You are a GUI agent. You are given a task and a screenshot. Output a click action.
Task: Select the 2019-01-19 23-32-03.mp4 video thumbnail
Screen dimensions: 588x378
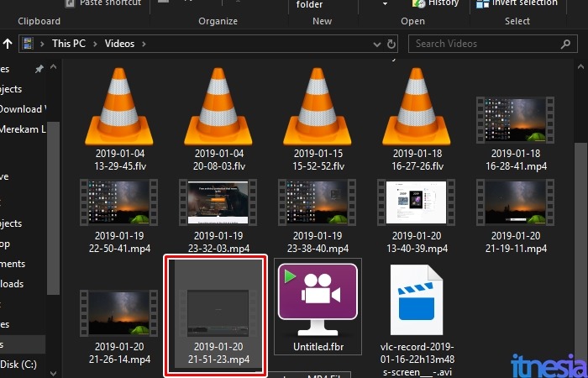pyautogui.click(x=218, y=202)
